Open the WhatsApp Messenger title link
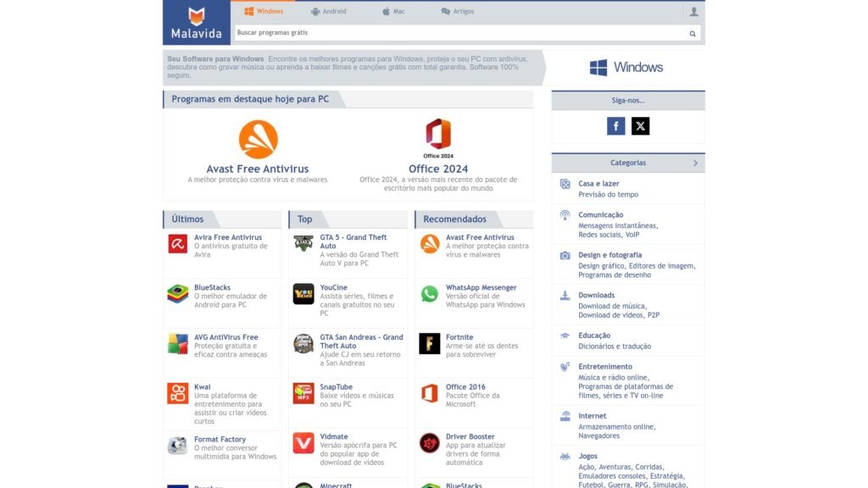 tap(481, 288)
